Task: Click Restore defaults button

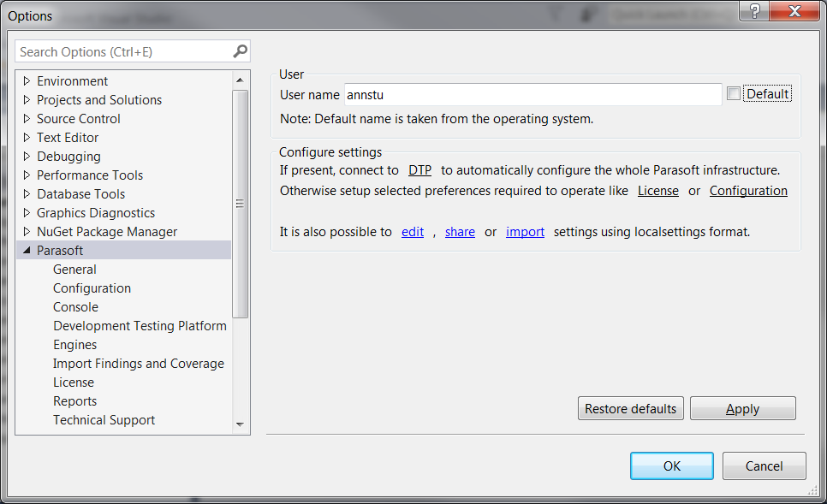Action: tap(631, 408)
